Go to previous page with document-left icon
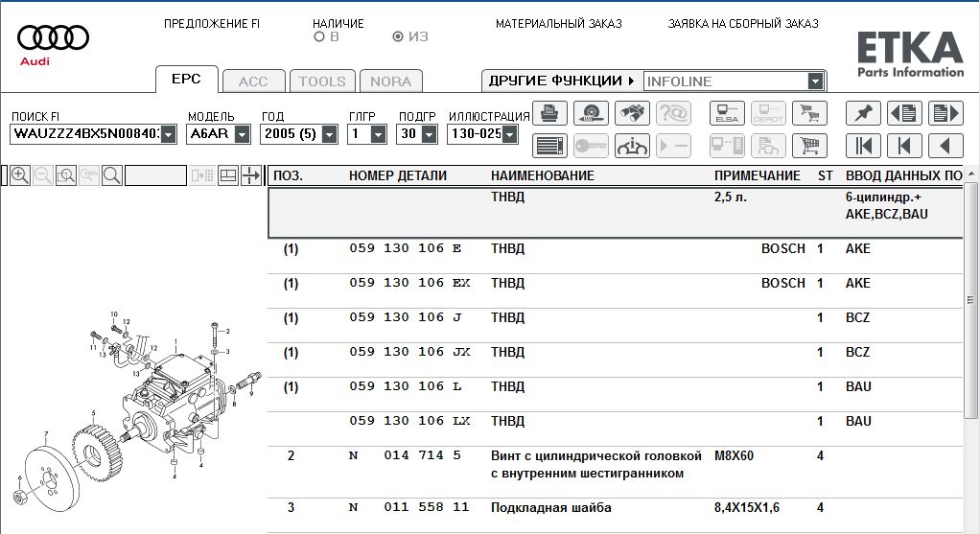980x534 pixels. tap(904, 113)
